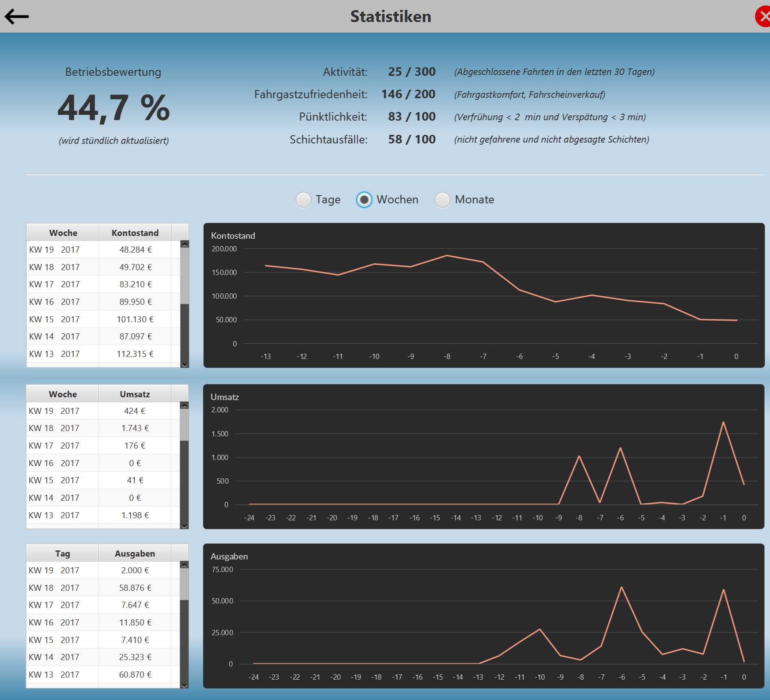Image resolution: width=770 pixels, height=700 pixels.
Task: Click the back arrow icon
Action: pyautogui.click(x=17, y=16)
